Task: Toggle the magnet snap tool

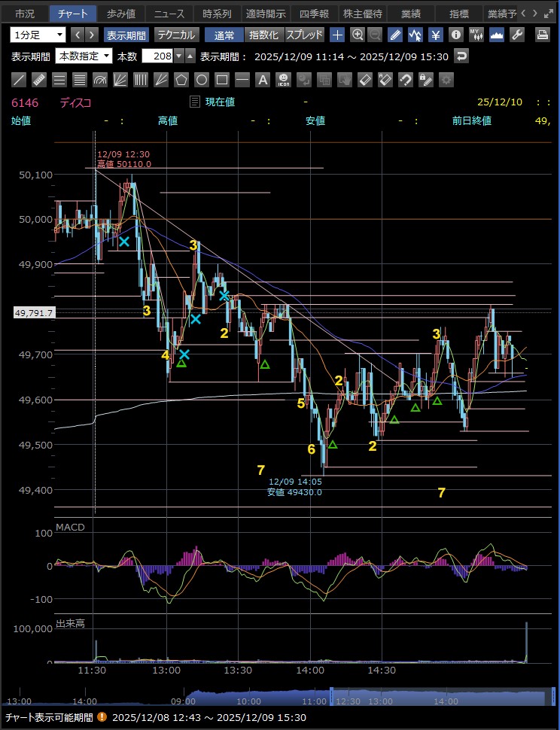Action: pyautogui.click(x=405, y=80)
